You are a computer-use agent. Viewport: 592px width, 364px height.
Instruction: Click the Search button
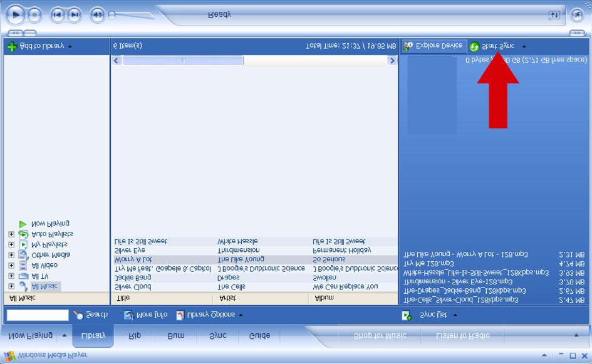tap(91, 315)
